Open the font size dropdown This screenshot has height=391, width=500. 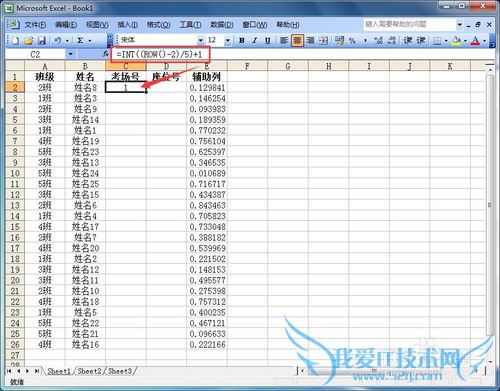click(228, 40)
